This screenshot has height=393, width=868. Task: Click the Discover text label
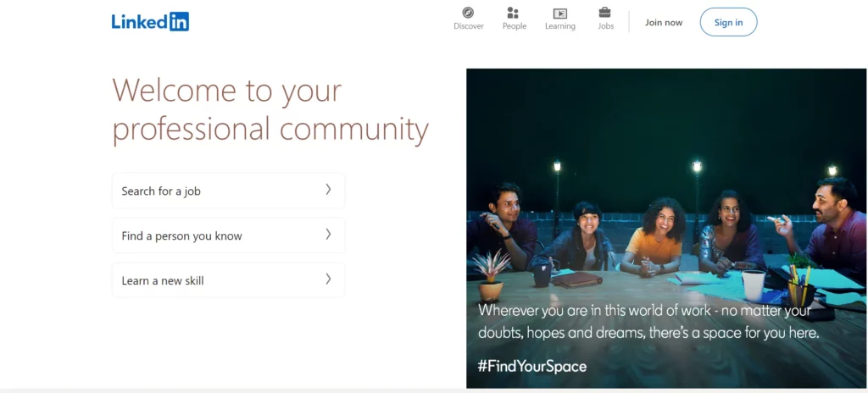[x=469, y=26]
